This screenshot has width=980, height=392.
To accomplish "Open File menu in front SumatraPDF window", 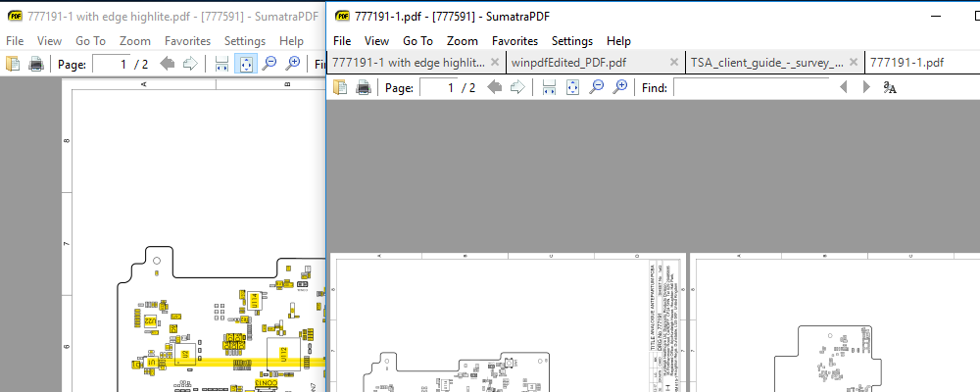I will [x=342, y=41].
